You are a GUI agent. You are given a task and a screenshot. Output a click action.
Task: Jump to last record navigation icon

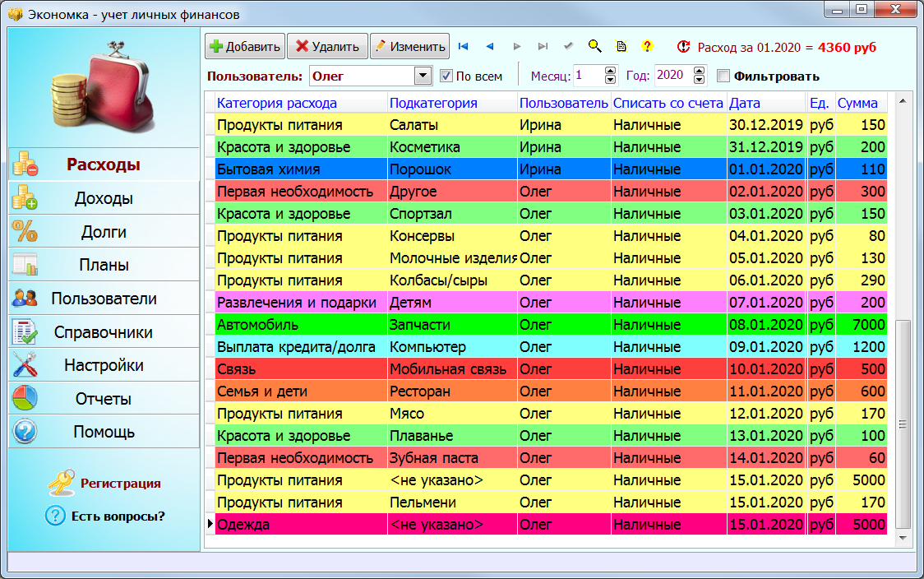click(x=543, y=47)
